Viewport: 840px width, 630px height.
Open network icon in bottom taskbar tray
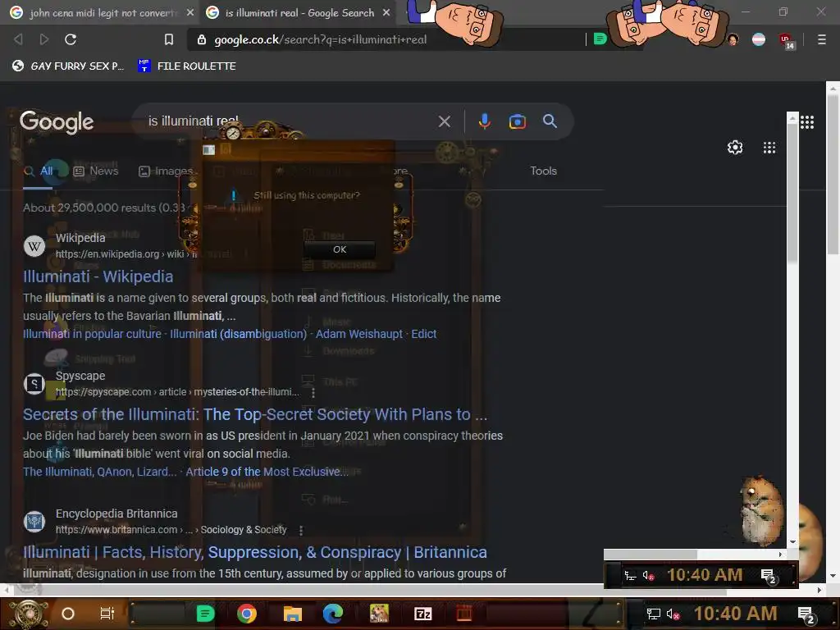tap(653, 614)
